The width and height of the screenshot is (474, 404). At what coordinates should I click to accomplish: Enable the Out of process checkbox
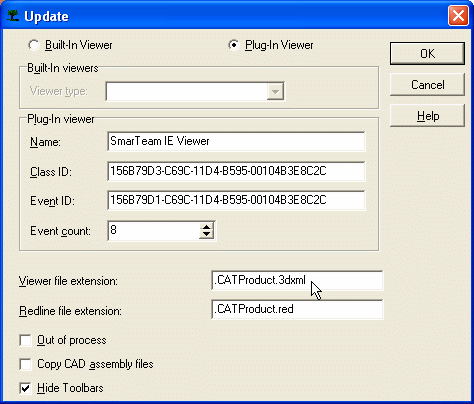[x=26, y=340]
